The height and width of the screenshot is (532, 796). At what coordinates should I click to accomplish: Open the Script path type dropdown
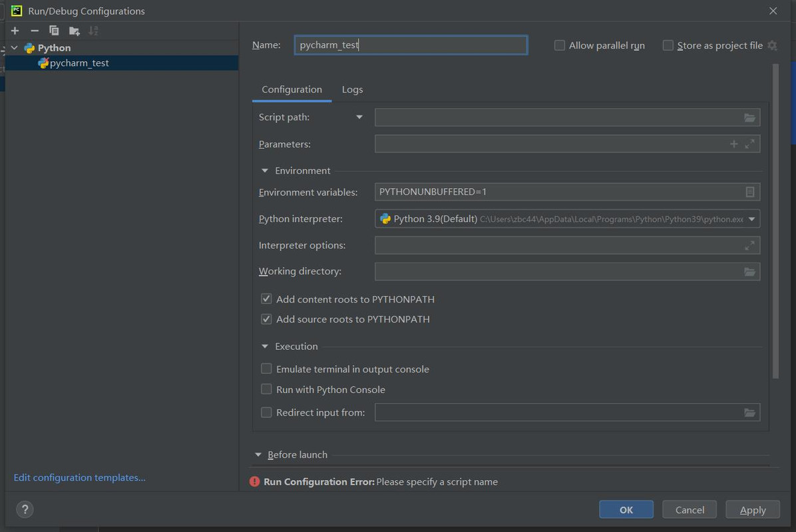(359, 117)
